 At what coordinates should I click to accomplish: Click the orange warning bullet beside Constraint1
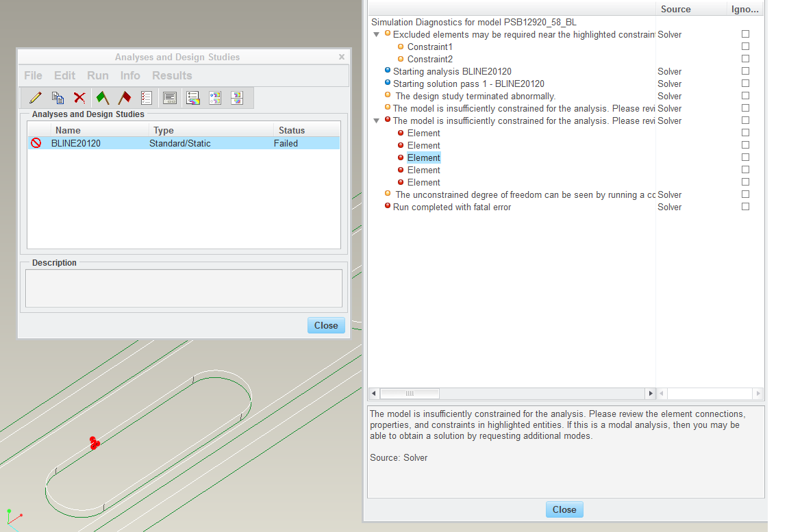(x=401, y=47)
